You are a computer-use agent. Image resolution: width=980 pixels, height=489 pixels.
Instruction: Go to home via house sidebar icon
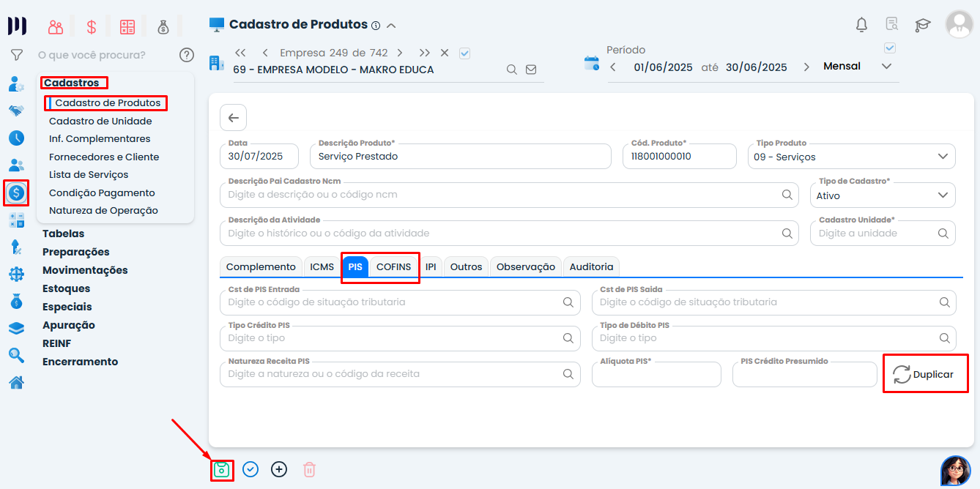pos(16,382)
